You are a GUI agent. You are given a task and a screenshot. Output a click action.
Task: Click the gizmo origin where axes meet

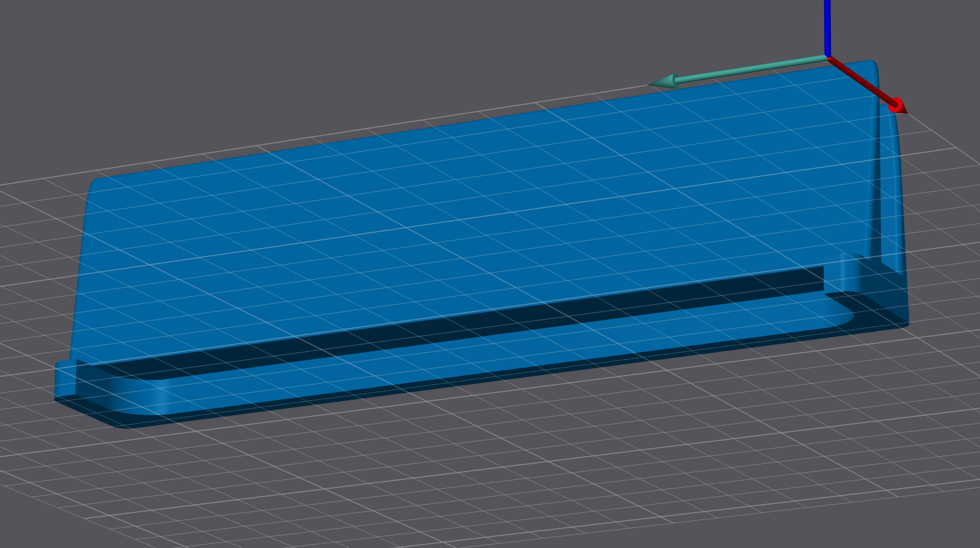coord(827,57)
